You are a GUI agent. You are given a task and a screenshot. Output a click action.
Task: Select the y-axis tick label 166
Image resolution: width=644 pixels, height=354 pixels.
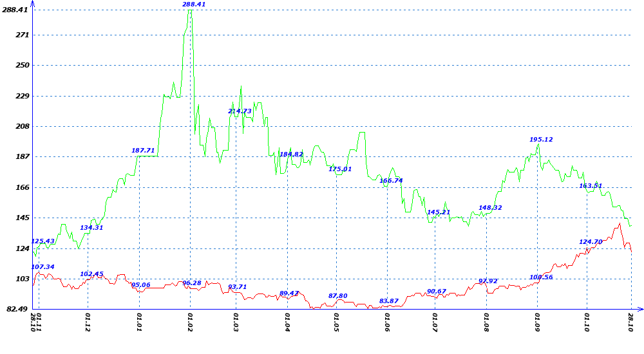point(22,188)
